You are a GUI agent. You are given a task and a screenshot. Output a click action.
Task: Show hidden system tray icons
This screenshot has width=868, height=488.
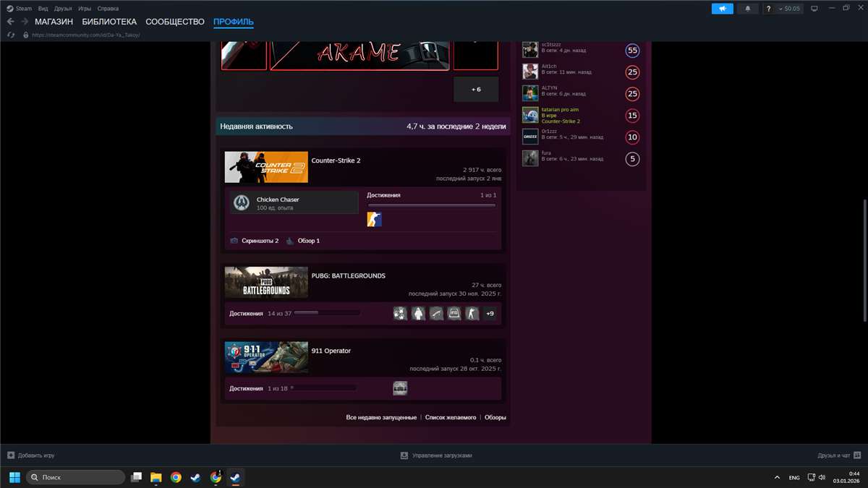[777, 477]
